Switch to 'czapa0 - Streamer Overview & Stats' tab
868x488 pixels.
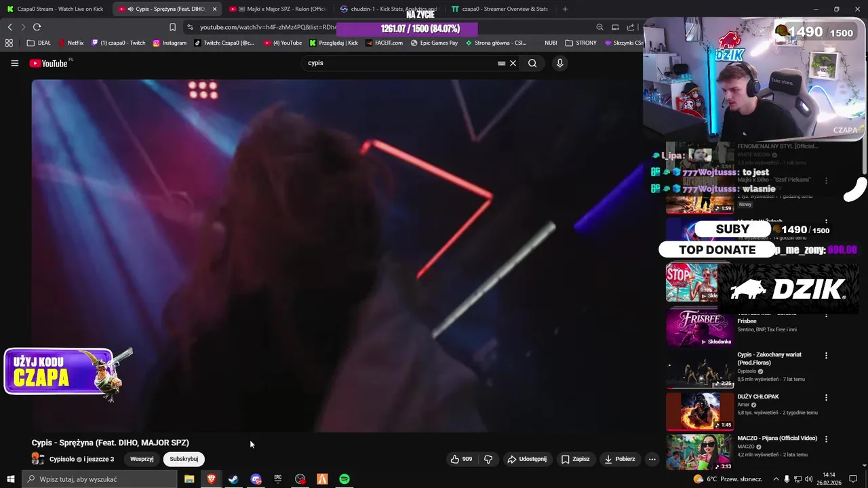[500, 9]
